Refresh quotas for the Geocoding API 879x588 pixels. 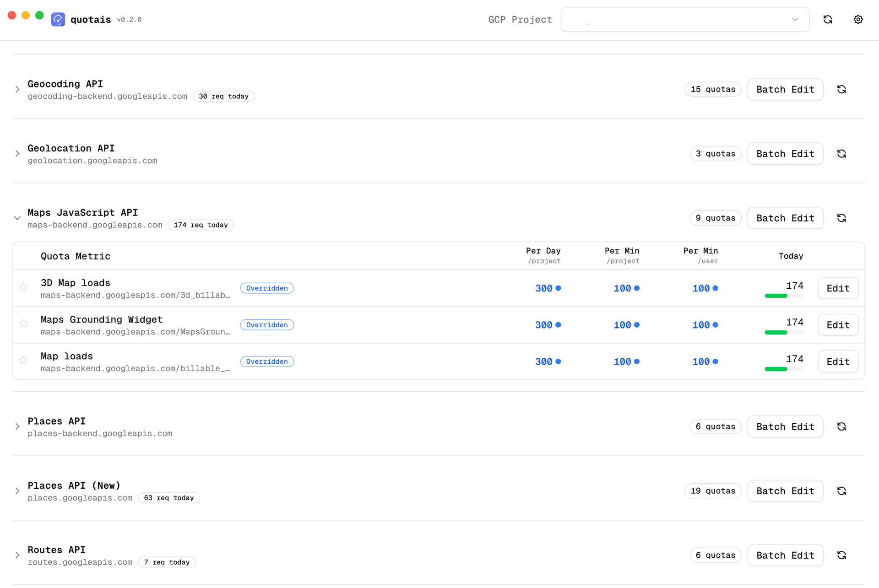tap(842, 89)
